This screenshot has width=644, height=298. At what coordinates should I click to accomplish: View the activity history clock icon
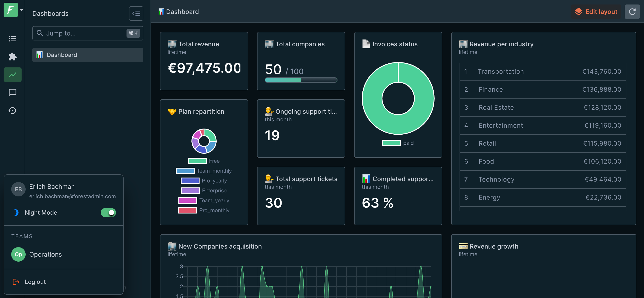click(12, 111)
